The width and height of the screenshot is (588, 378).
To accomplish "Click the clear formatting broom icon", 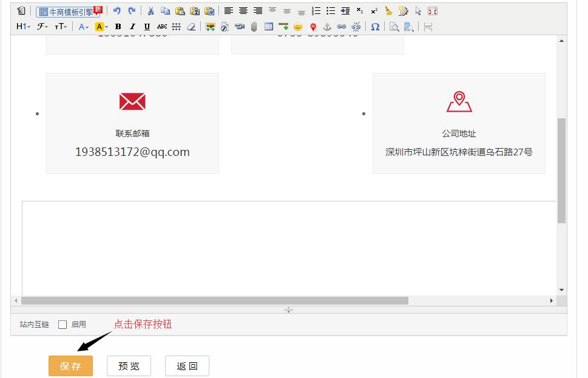I will tap(389, 11).
